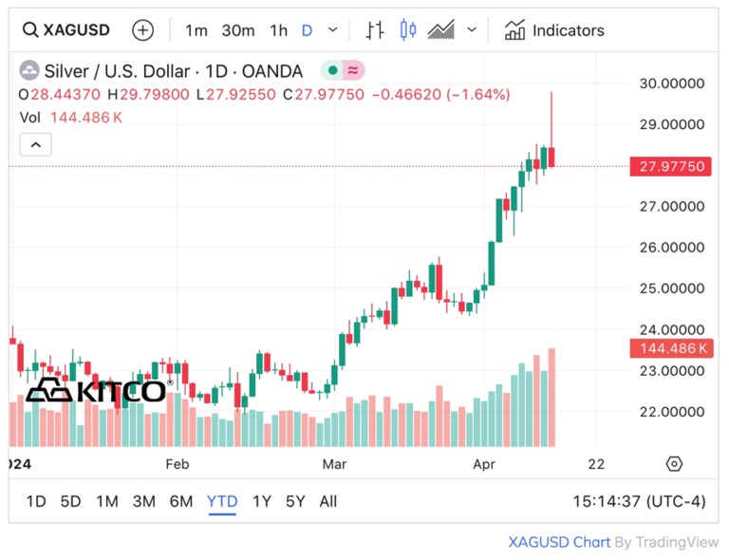
Task: Switch to 30m interval
Action: pos(238,30)
